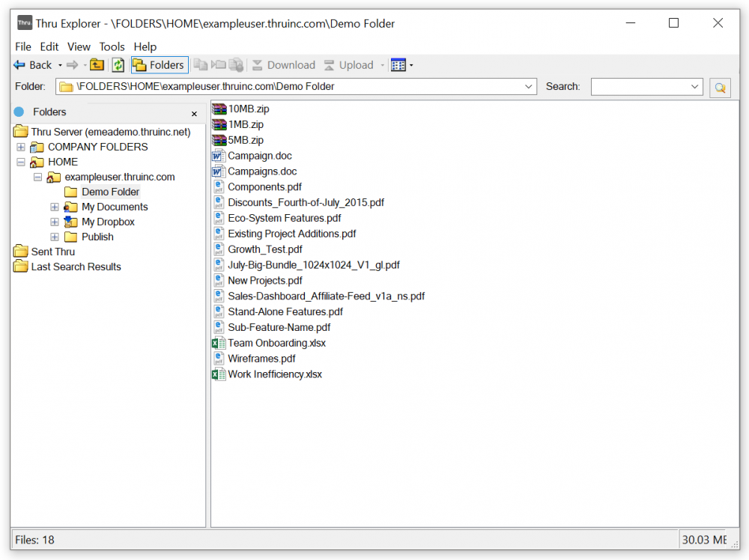
Task: Click the Files: 18 status bar text
Action: [x=34, y=540]
